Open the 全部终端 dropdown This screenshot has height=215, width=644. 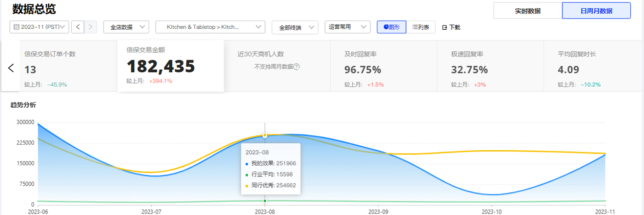pyautogui.click(x=295, y=27)
